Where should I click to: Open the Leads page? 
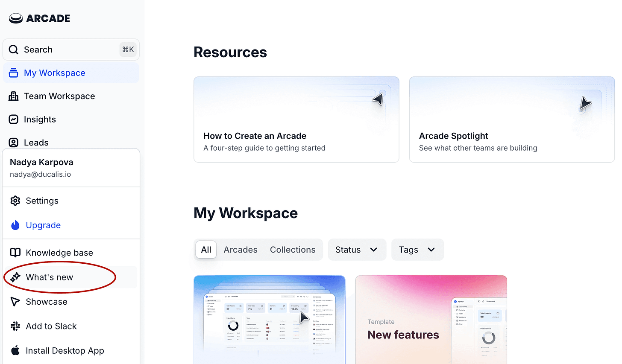tap(71, 143)
